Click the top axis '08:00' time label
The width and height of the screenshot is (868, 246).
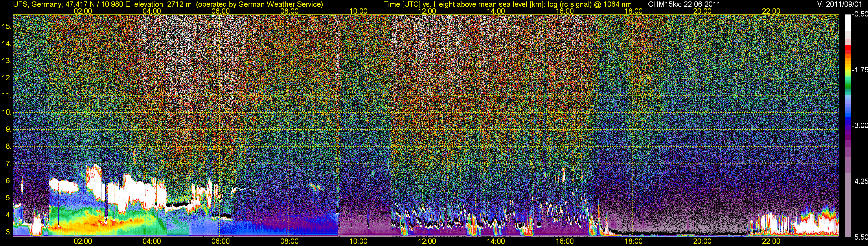tap(289, 11)
